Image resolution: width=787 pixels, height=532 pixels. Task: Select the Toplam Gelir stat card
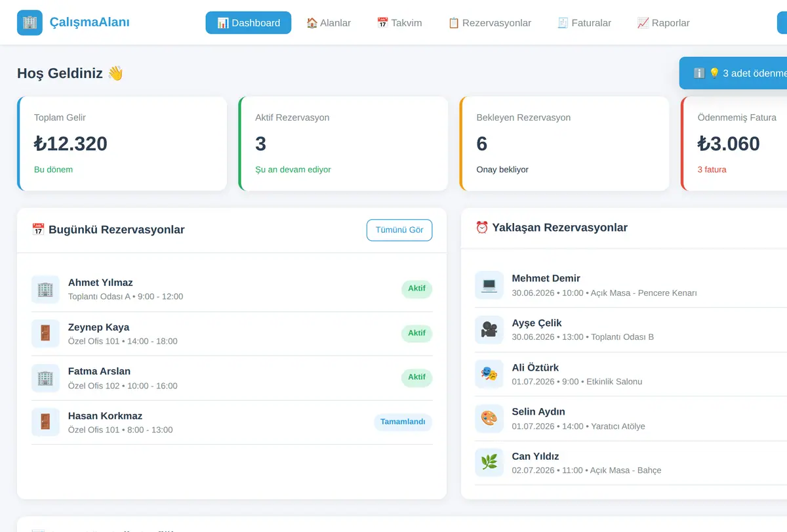[x=122, y=144]
